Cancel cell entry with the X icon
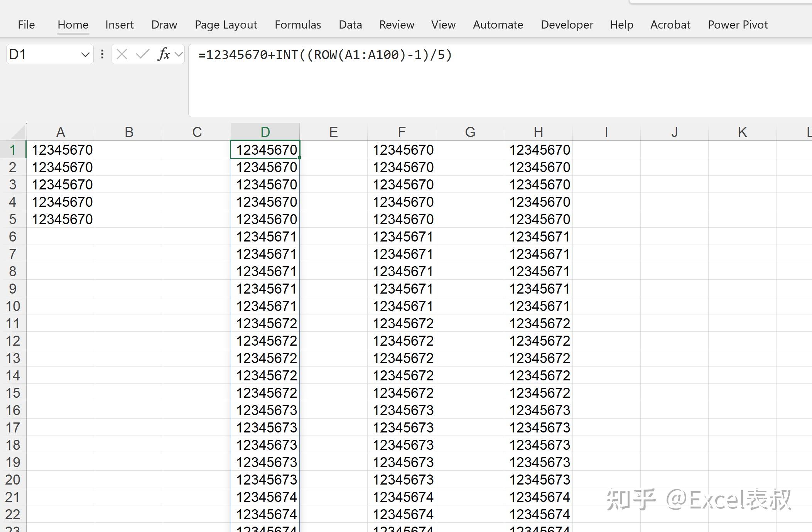 (122, 54)
